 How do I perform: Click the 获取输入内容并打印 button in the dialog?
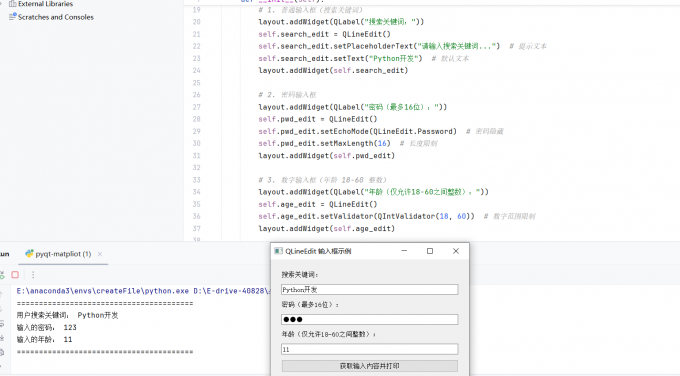click(x=369, y=366)
